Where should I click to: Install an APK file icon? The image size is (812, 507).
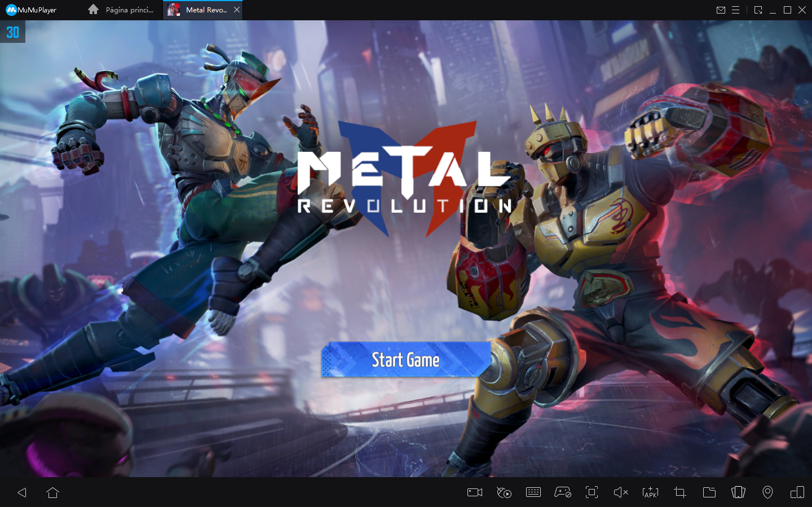pyautogui.click(x=650, y=492)
